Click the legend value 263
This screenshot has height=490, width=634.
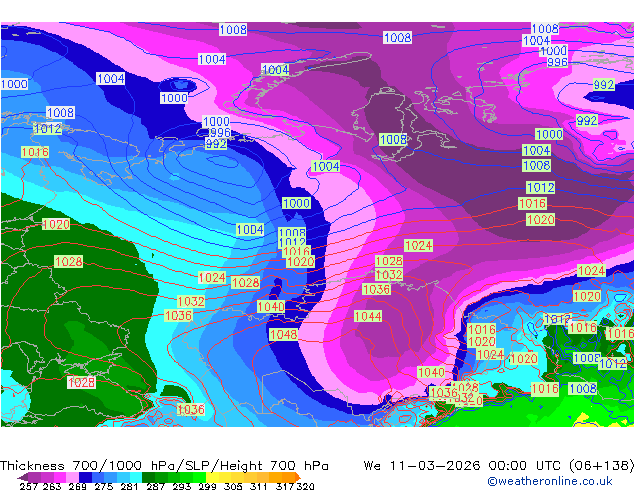(52, 486)
